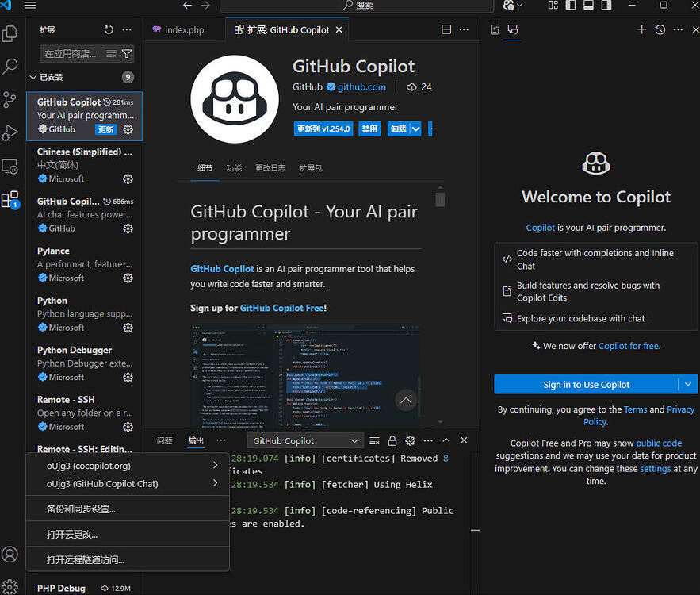Image resolution: width=700 pixels, height=595 pixels.
Task: Collapse the 已安装 installed section
Action: click(x=33, y=77)
